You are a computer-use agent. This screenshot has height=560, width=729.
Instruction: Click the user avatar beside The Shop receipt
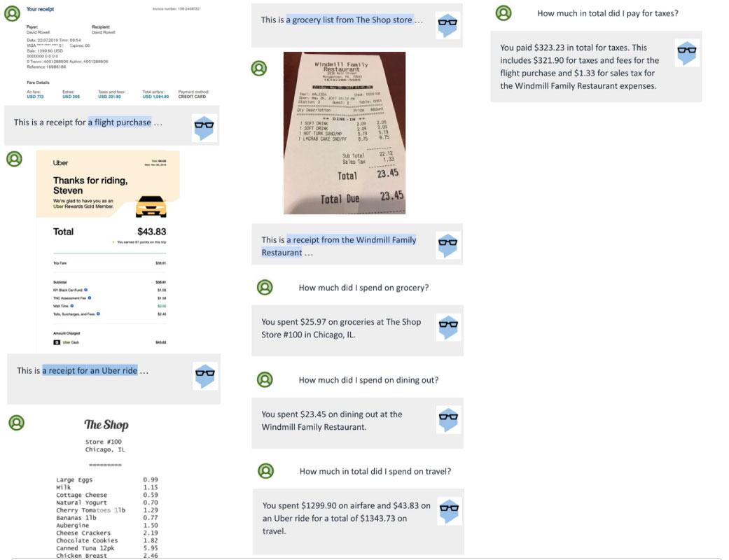[x=17, y=422]
